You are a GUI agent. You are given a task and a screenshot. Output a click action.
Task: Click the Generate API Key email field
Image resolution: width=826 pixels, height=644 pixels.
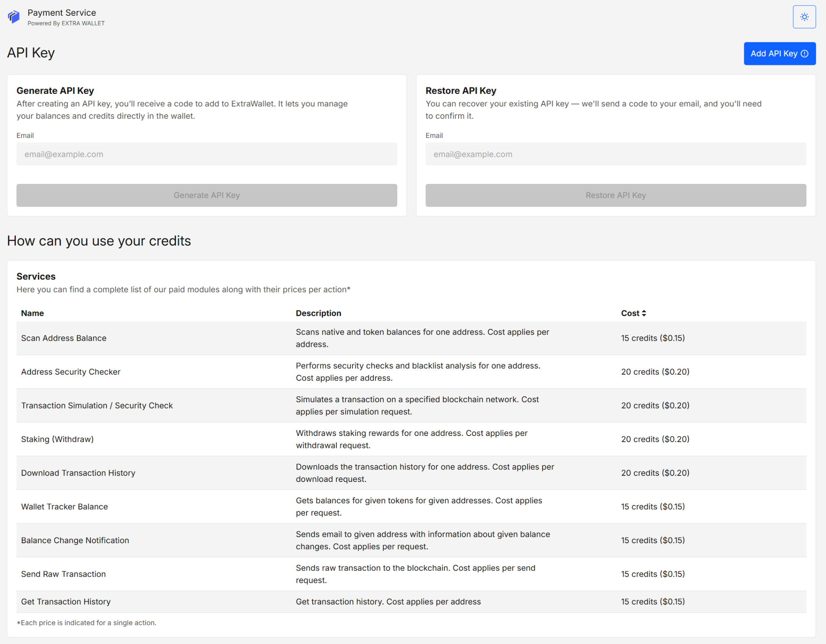pyautogui.click(x=206, y=154)
